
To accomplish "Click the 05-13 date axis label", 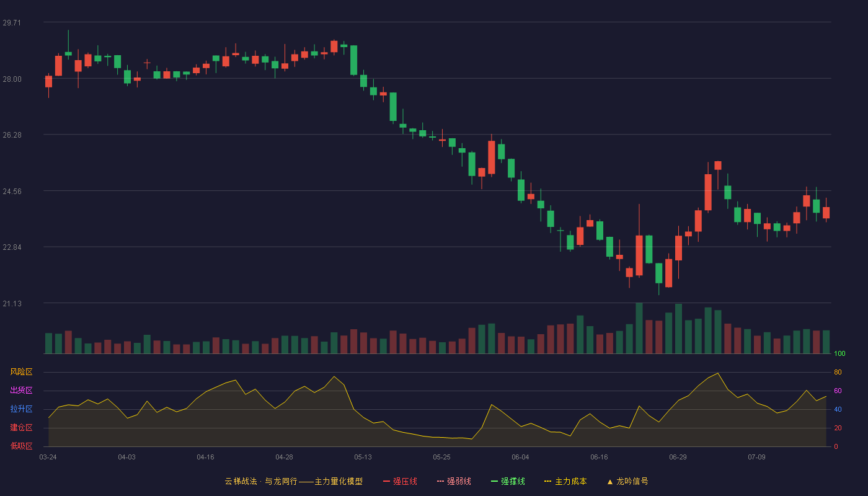I will [x=363, y=457].
